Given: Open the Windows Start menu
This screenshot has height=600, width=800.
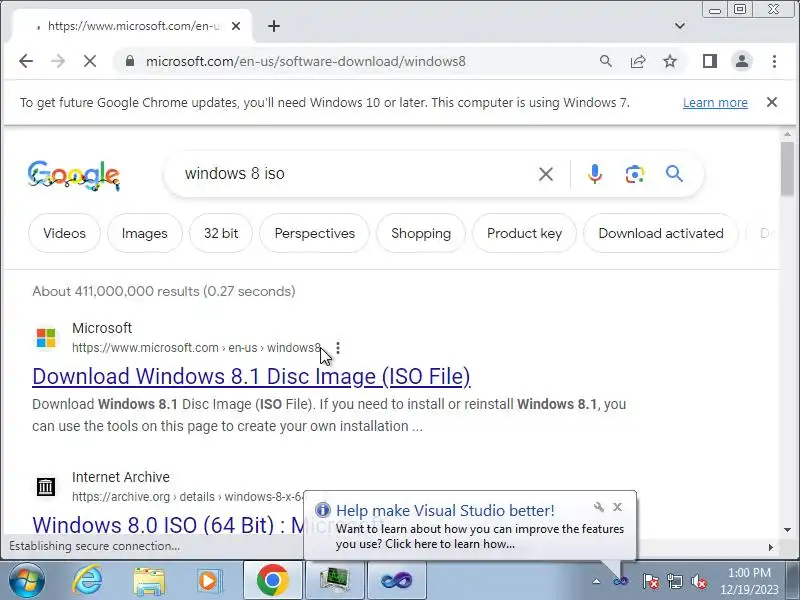Looking at the screenshot, I should point(27,580).
